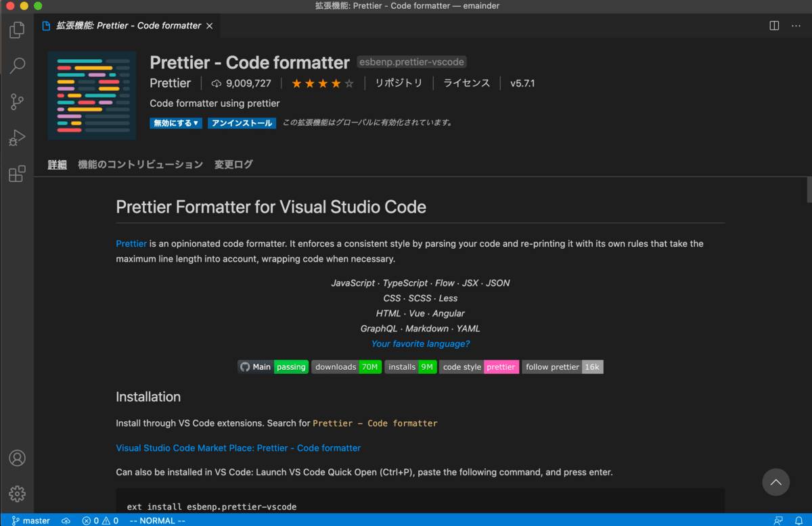Click the vertical scrollbar thumb
The width and height of the screenshot is (812, 526).
pos(809,189)
